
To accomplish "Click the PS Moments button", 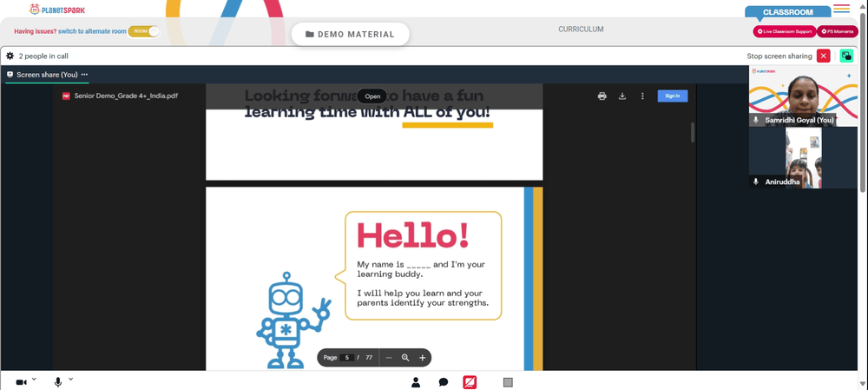I will point(837,31).
